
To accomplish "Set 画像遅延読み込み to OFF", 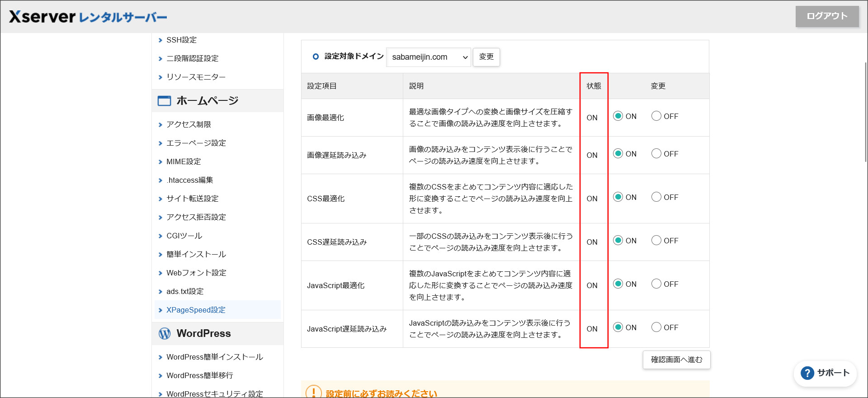I will pyautogui.click(x=656, y=154).
